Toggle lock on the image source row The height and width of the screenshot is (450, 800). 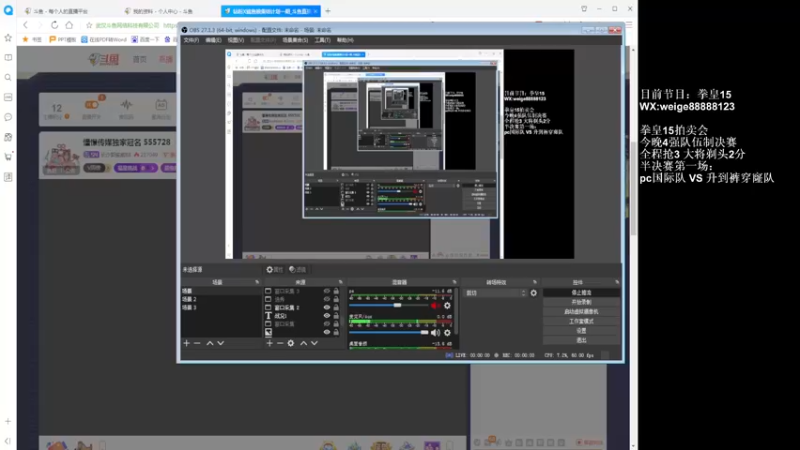336,332
